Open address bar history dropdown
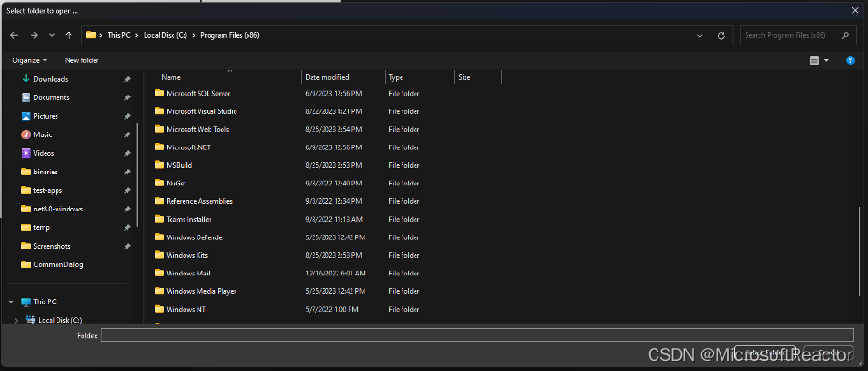The image size is (868, 371). (700, 35)
